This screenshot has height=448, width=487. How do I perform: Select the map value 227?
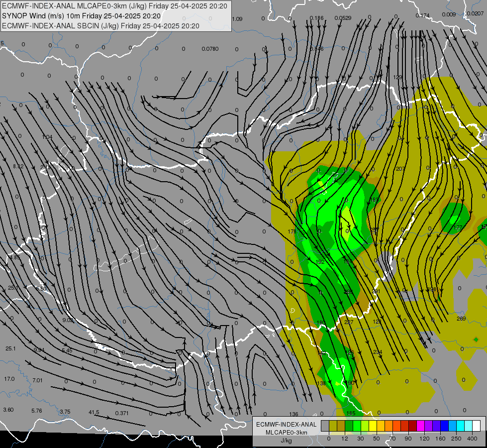point(349,322)
